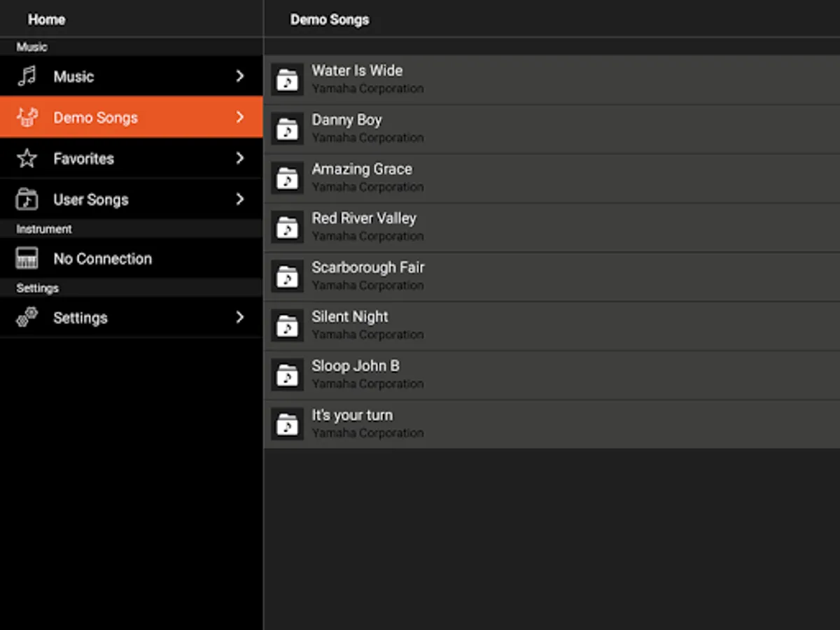Click Yamaha Corporation under Silent Night
The width and height of the screenshot is (840, 630).
coord(367,335)
